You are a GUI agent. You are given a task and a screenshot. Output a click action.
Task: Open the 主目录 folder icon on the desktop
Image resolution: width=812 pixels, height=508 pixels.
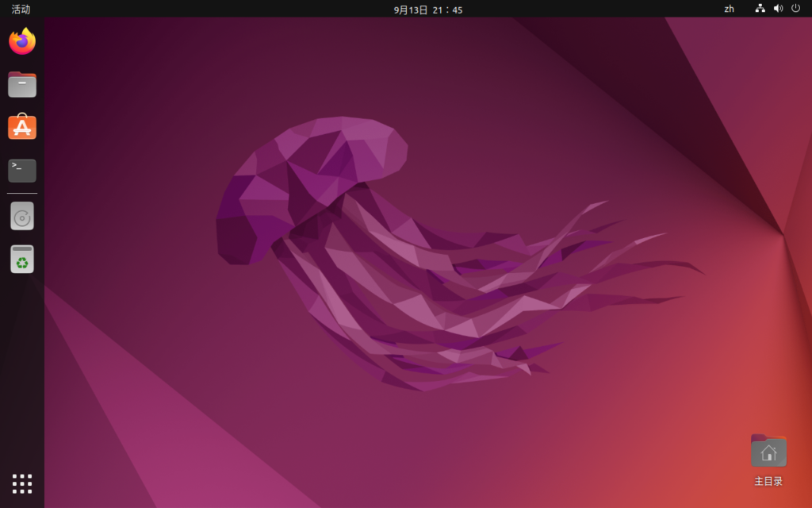point(768,450)
